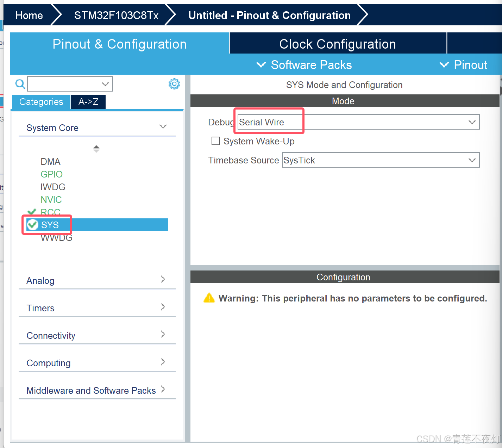Select DMA in System Core list
502x448 pixels.
point(50,161)
